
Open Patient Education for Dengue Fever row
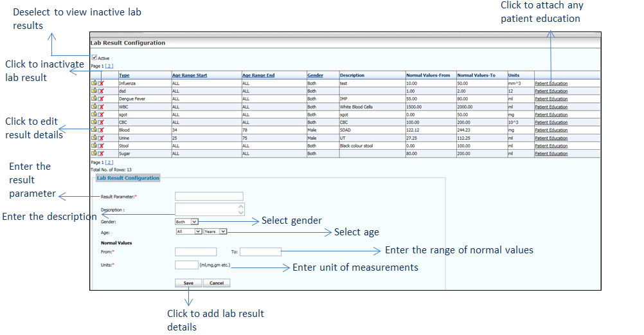551,99
